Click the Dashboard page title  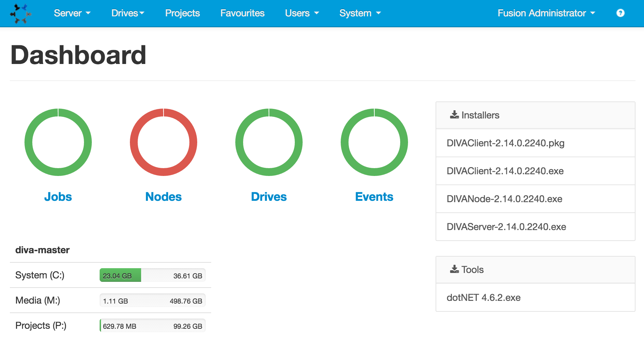tap(79, 55)
